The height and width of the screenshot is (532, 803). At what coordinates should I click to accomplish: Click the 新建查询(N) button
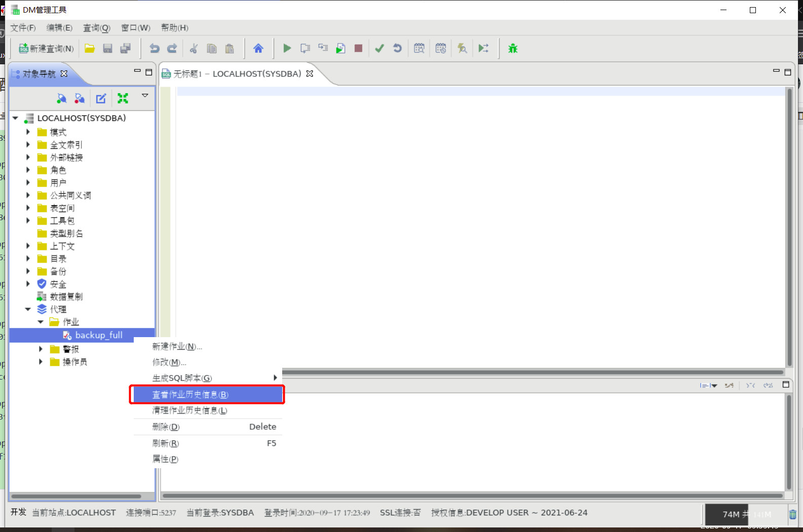(47, 49)
